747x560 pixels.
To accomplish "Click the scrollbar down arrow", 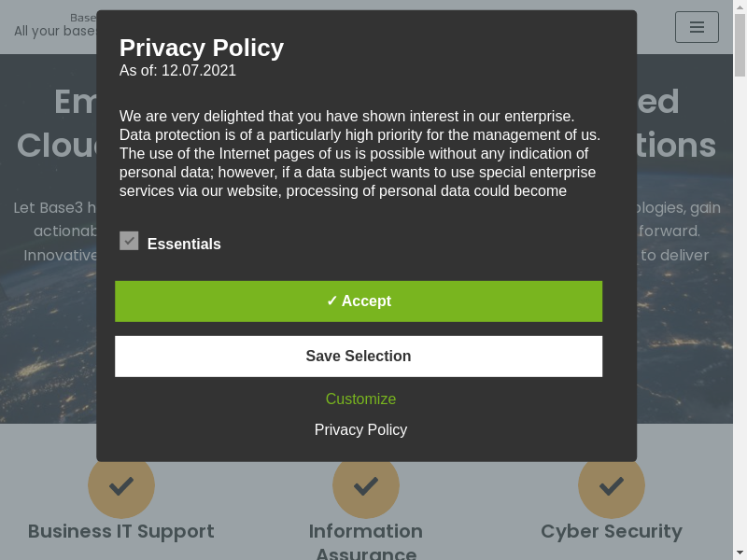I will [740, 553].
